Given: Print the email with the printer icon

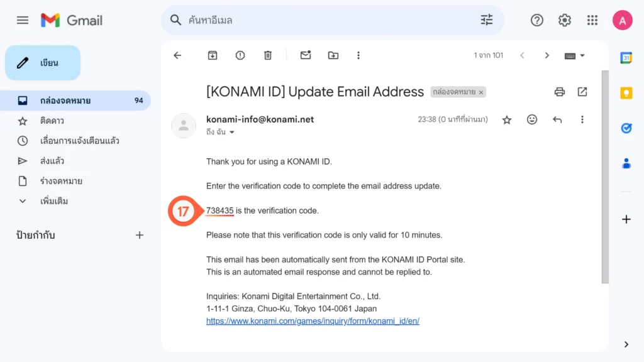Looking at the screenshot, I should click(x=560, y=92).
